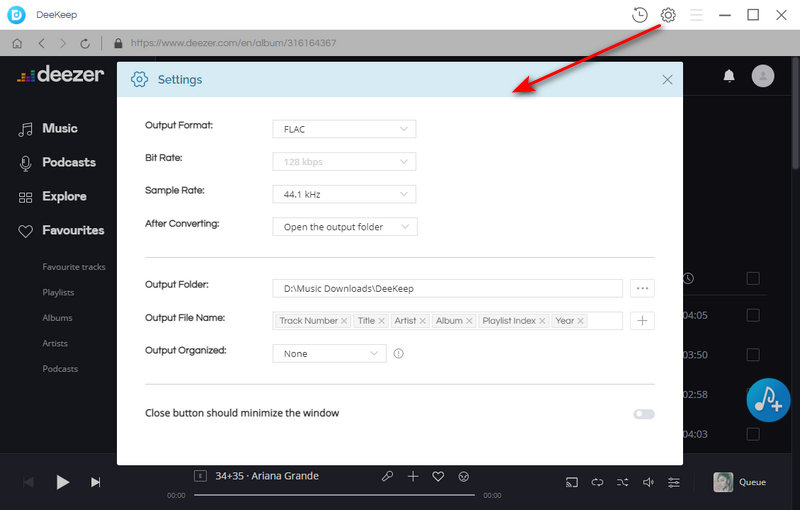Remove the Artist tag from file name
Screen dimensions: 800x510
click(x=422, y=321)
